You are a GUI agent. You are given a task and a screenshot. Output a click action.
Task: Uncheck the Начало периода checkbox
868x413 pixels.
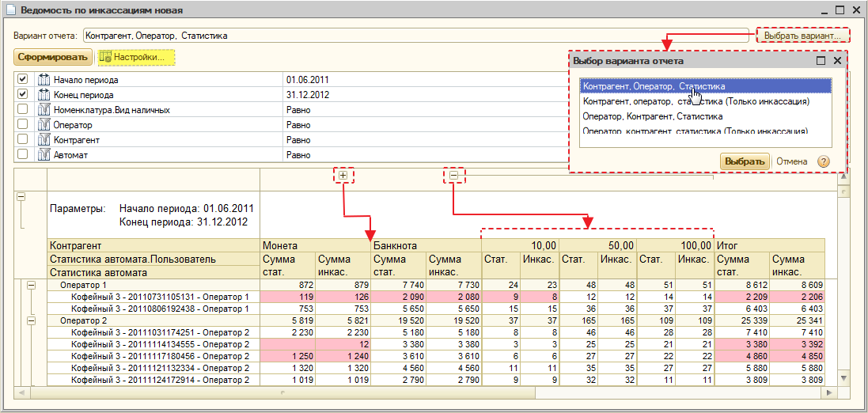(23, 80)
